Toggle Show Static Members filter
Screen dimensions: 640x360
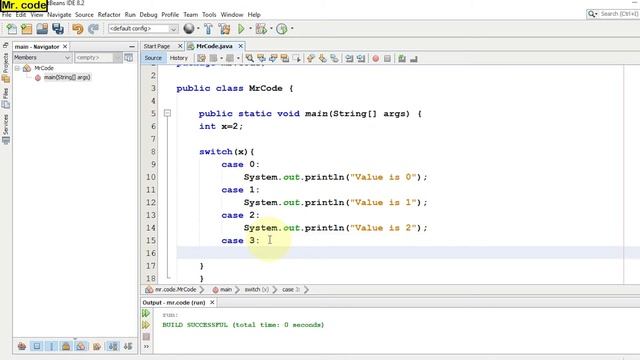tap(51, 346)
